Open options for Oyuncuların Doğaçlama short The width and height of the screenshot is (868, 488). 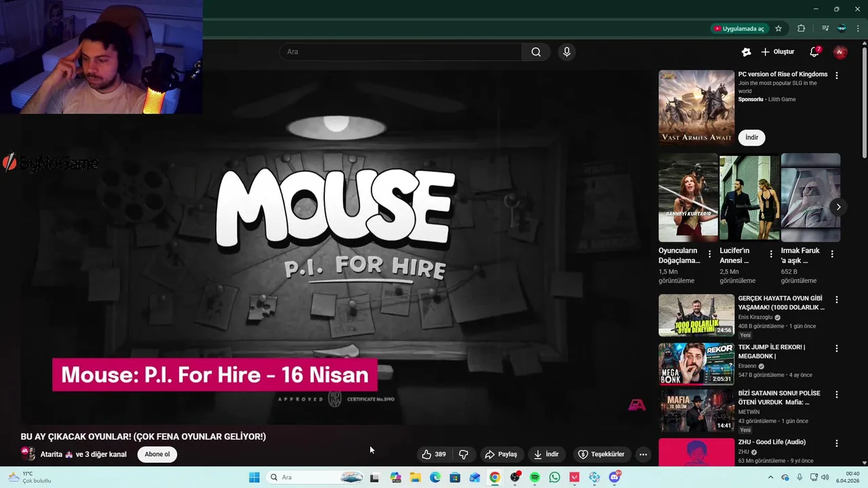(x=709, y=254)
